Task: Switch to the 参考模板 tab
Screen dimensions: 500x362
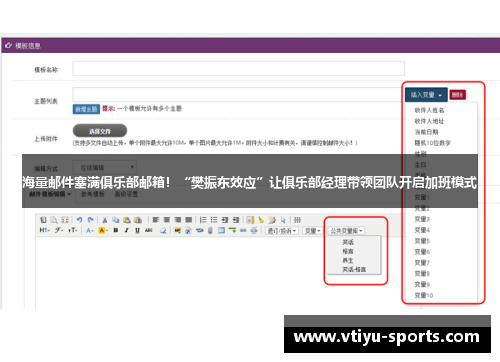Action: [x=93, y=194]
